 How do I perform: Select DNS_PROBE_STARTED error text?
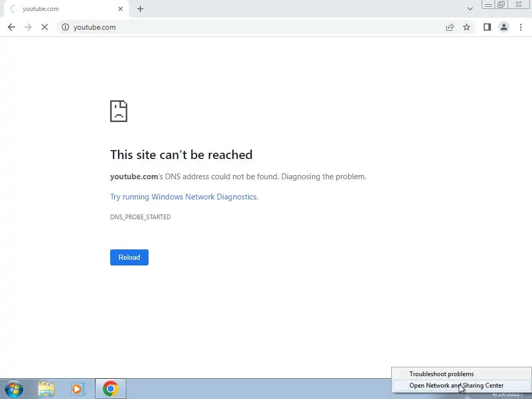140,217
